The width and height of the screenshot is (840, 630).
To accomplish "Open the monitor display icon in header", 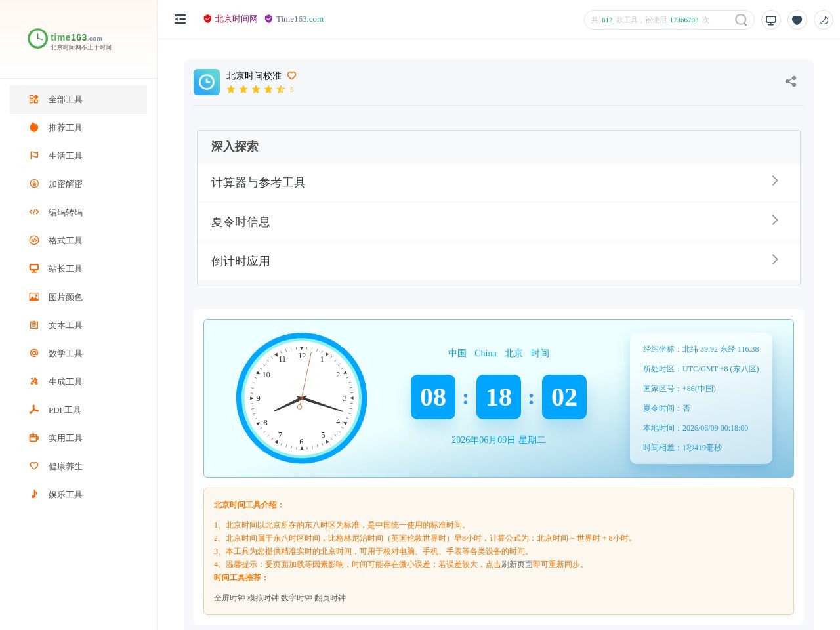I will point(771,20).
